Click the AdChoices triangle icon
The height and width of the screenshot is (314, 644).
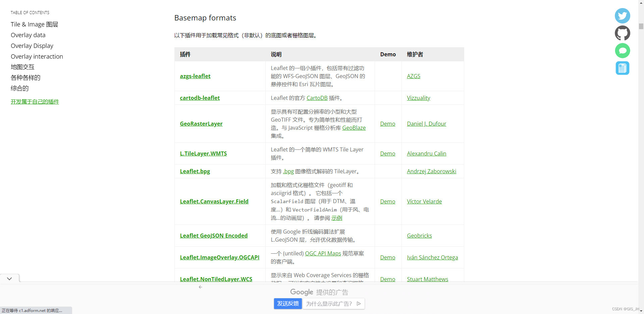click(359, 304)
